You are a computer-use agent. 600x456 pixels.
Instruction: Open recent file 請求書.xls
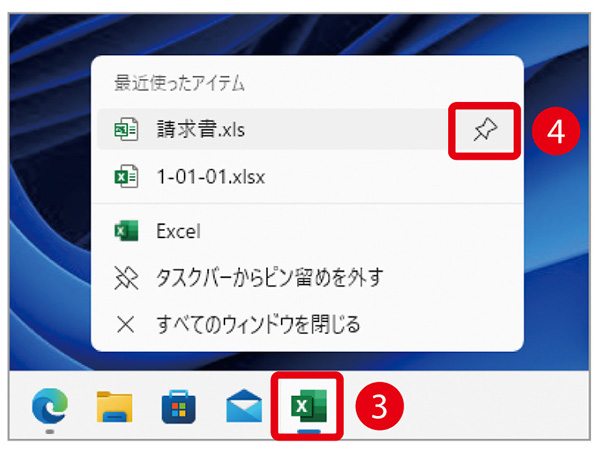point(200,130)
